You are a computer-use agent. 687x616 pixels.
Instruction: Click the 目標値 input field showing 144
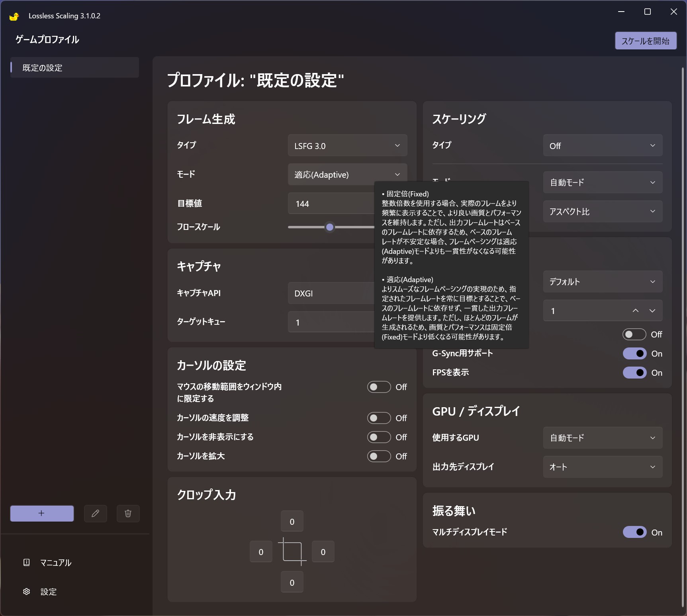331,204
